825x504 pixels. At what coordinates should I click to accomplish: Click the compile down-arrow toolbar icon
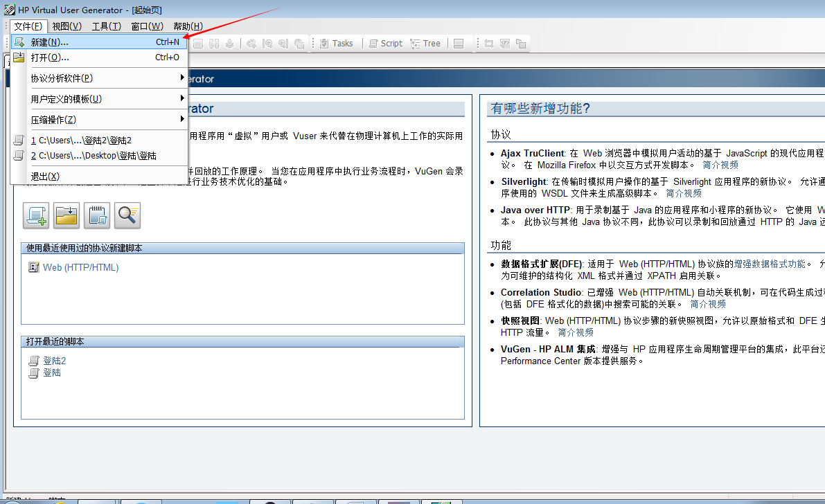pyautogui.click(x=229, y=44)
